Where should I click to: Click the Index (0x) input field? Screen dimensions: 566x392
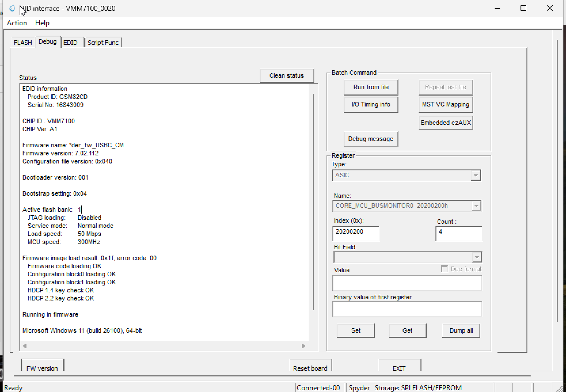[356, 233]
